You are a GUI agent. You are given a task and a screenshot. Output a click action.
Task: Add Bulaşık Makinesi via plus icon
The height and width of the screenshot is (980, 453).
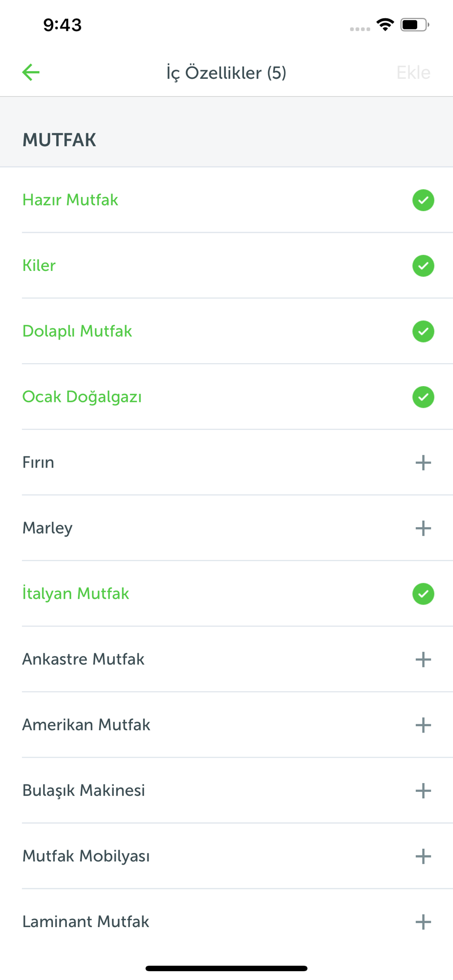tap(423, 791)
